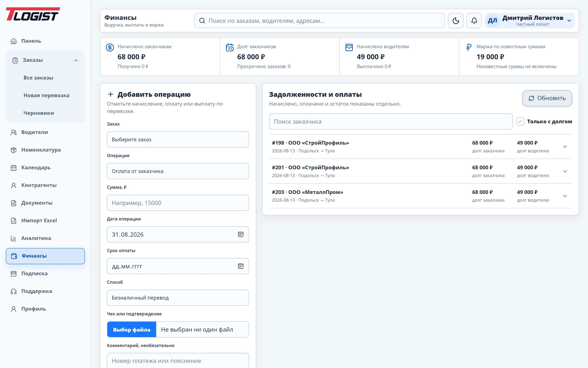588x368 pixels.
Task: Expand order #201 row chevron
Action: [x=565, y=171]
